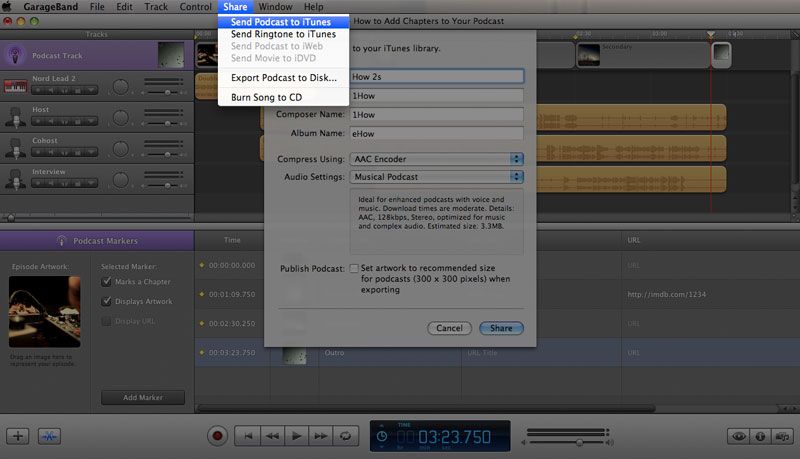The image size is (800, 459).
Task: Open the Audio Settings Musical Podcast dropdown
Action: 437,176
